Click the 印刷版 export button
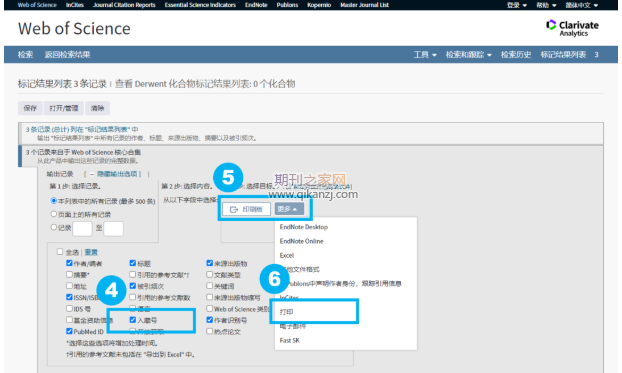Image resolution: width=622 pixels, height=373 pixels. coord(246,209)
